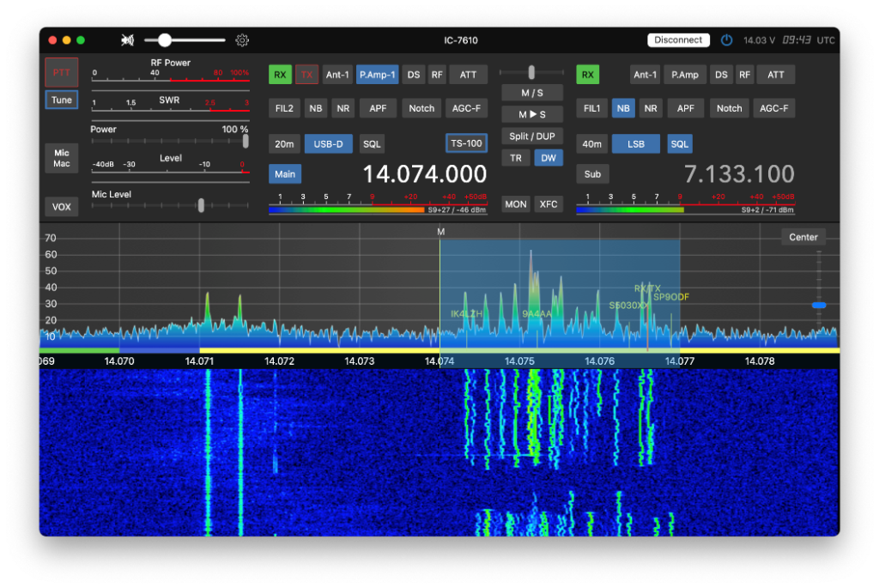This screenshot has width=879, height=588.
Task: Click the 14.074.000 main frequency display
Action: click(424, 174)
